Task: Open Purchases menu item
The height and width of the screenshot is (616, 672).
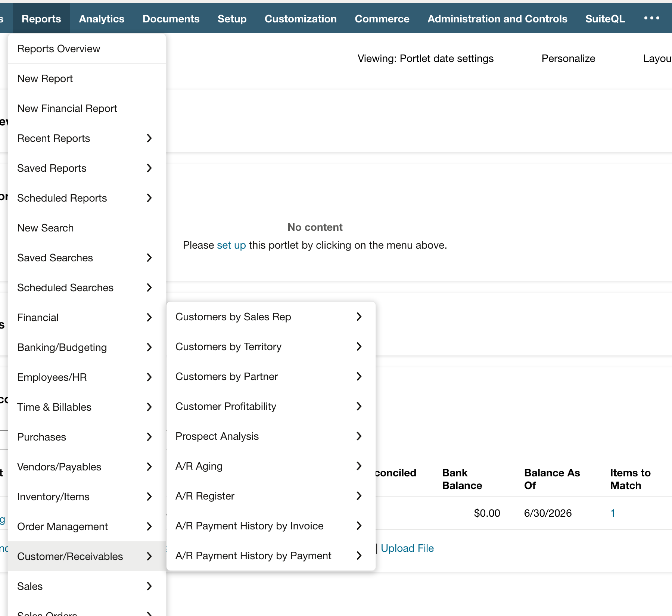Action: tap(87, 437)
